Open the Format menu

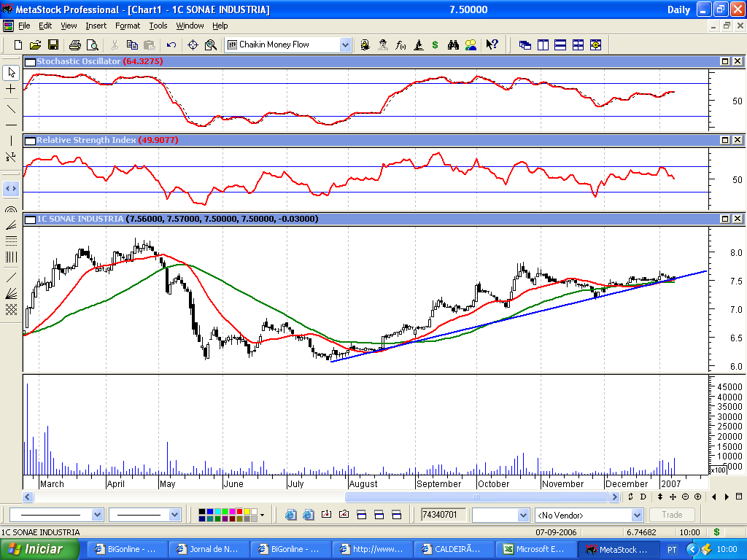(x=128, y=26)
